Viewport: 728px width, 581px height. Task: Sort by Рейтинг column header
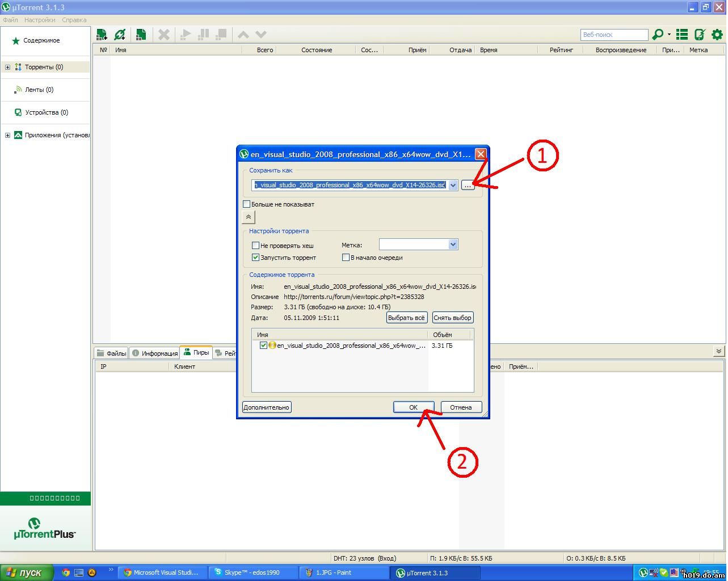561,50
